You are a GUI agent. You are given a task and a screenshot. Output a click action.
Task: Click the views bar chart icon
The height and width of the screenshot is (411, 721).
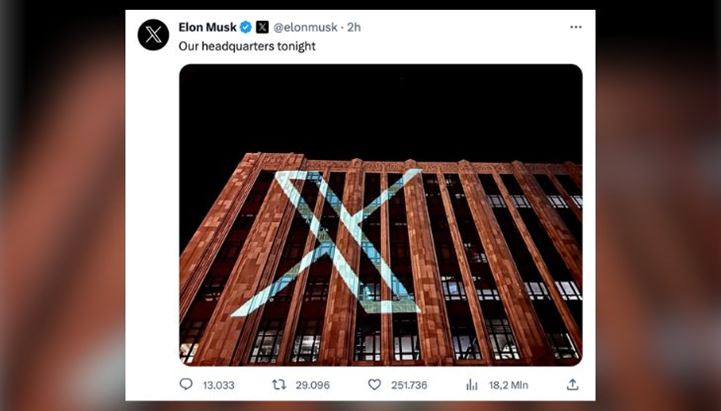(x=471, y=384)
